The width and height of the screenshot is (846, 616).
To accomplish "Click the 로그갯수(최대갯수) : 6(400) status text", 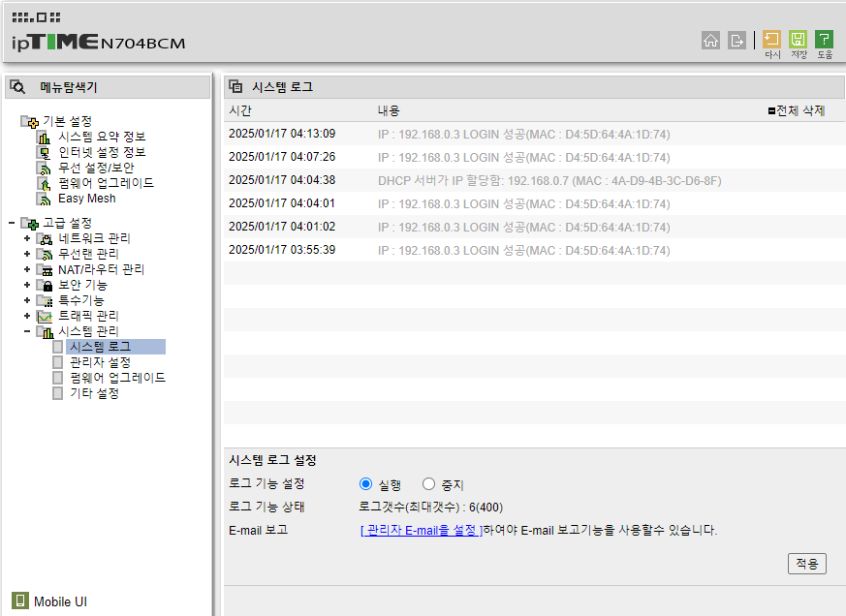I will click(430, 508).
